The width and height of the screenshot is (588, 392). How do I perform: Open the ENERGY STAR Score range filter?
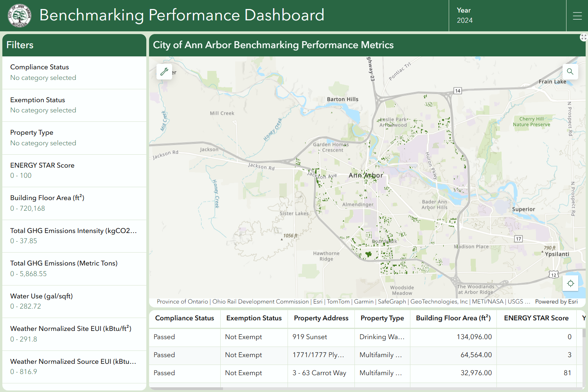74,170
